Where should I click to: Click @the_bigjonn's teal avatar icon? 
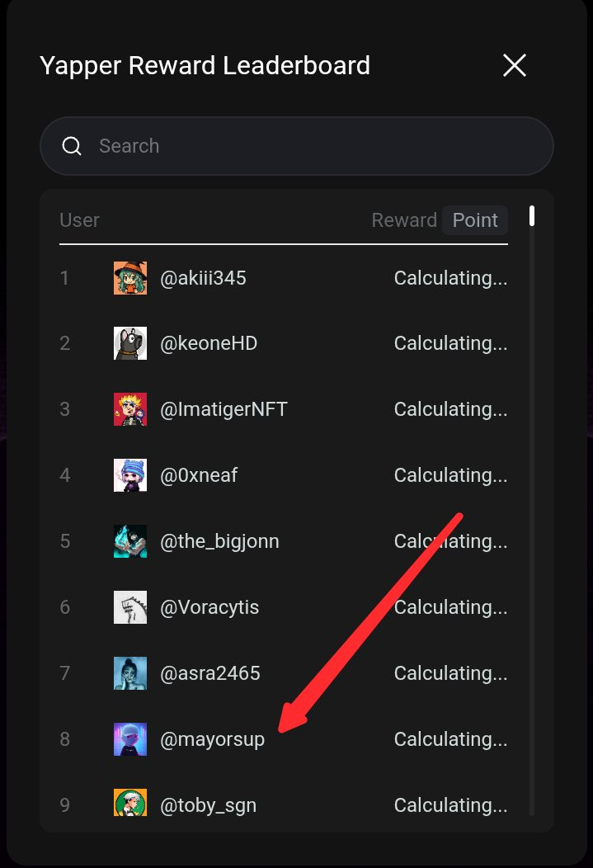click(x=130, y=540)
